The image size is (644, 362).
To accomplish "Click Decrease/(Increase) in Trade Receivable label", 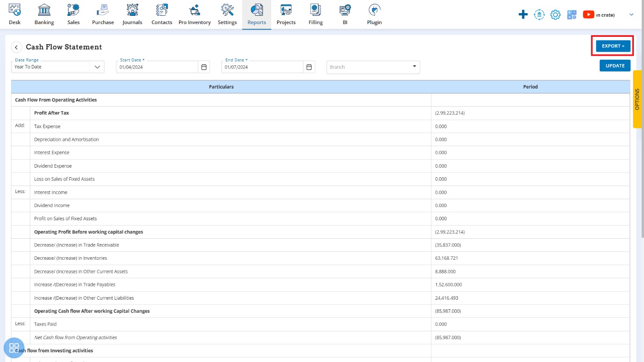I will pyautogui.click(x=77, y=245).
